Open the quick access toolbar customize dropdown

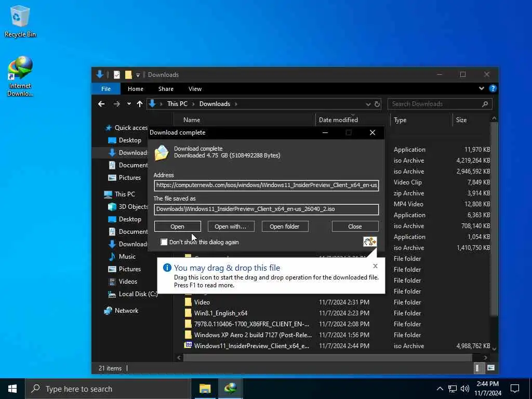[x=138, y=75]
